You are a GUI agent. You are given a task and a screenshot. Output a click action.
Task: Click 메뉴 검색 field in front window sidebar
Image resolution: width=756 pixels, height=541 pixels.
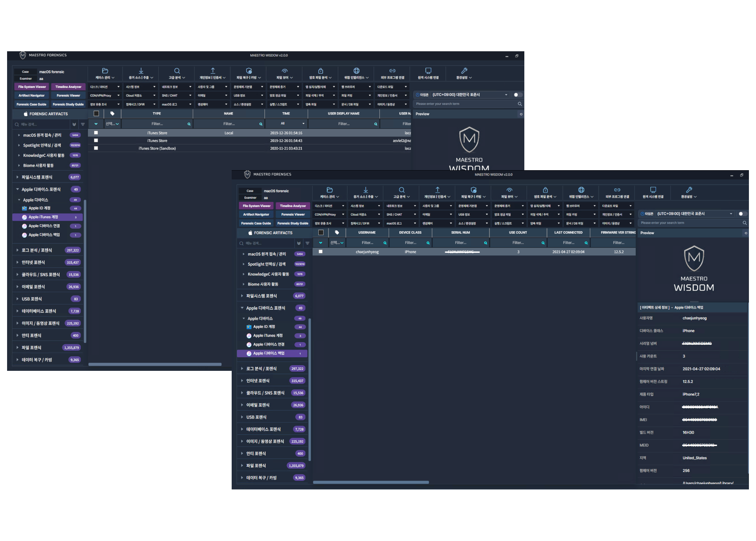coord(265,244)
